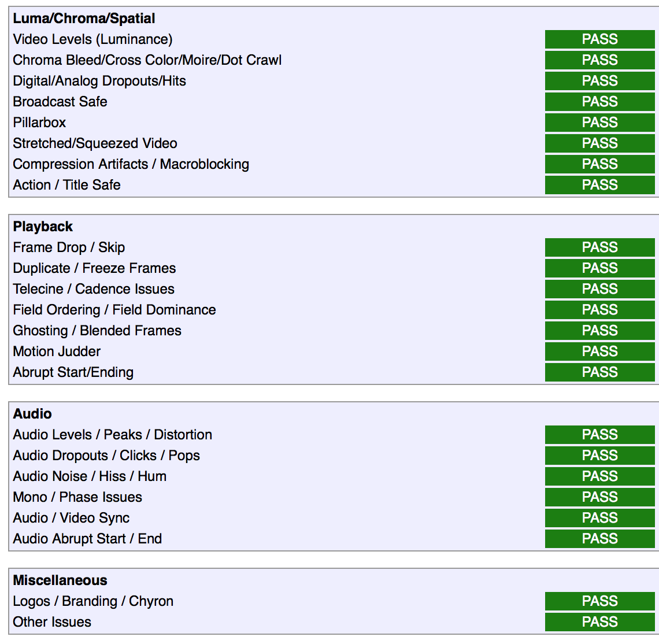Select the Broadcast Safe PASS indicator
This screenshot has width=659, height=644.
(599, 101)
